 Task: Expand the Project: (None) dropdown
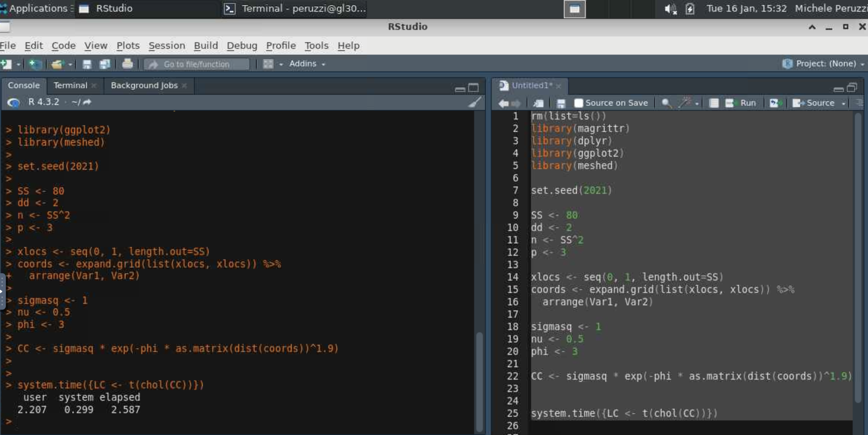825,64
